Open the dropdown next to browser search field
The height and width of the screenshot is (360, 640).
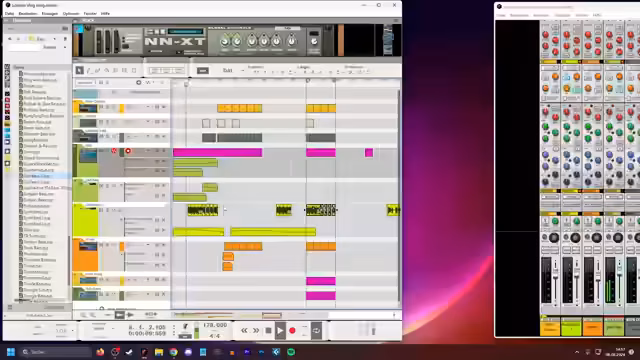coord(65,47)
